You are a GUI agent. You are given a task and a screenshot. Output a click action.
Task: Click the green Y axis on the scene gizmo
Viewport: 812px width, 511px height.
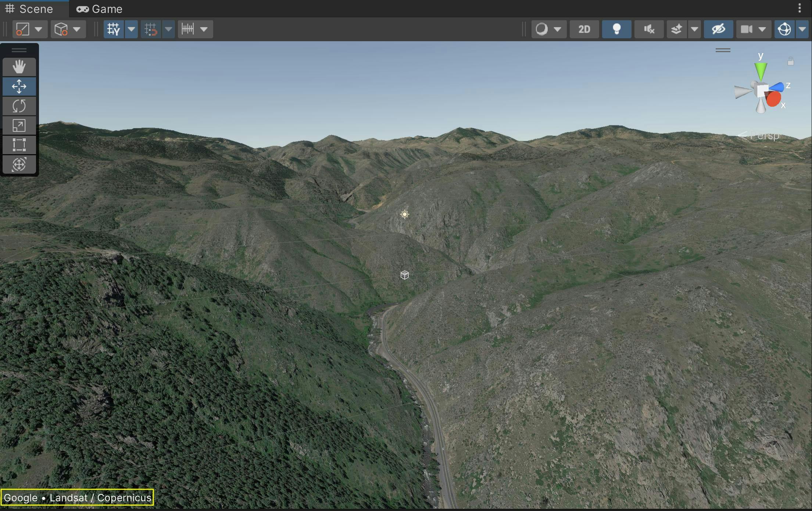click(761, 70)
